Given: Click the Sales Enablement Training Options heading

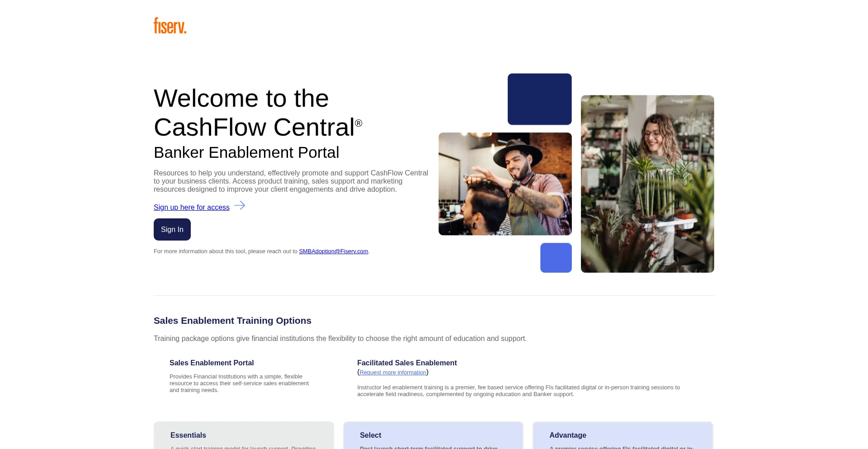Looking at the screenshot, I should pyautogui.click(x=232, y=321).
